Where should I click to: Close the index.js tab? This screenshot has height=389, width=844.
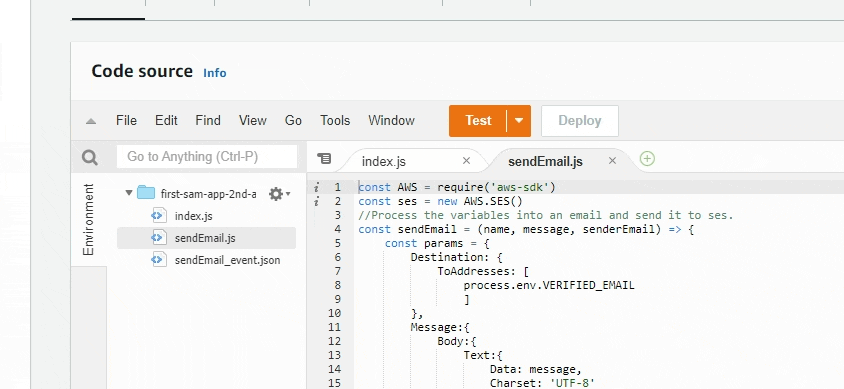[466, 160]
